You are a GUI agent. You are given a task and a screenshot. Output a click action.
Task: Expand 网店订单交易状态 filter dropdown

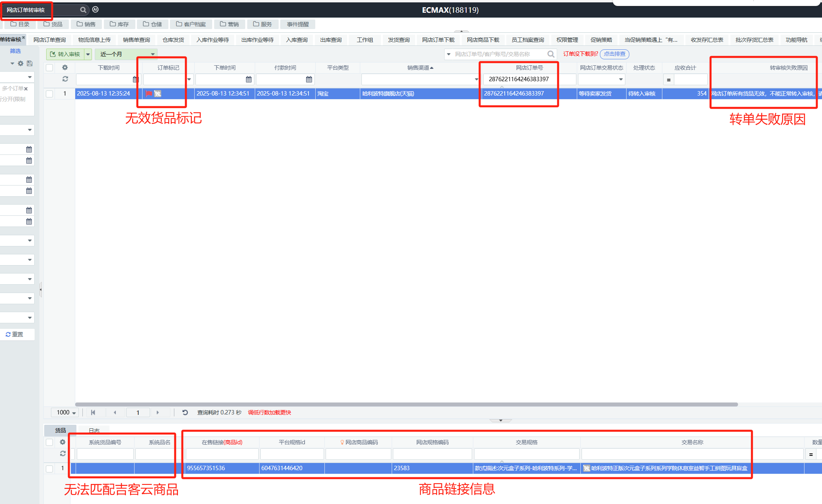(x=621, y=80)
